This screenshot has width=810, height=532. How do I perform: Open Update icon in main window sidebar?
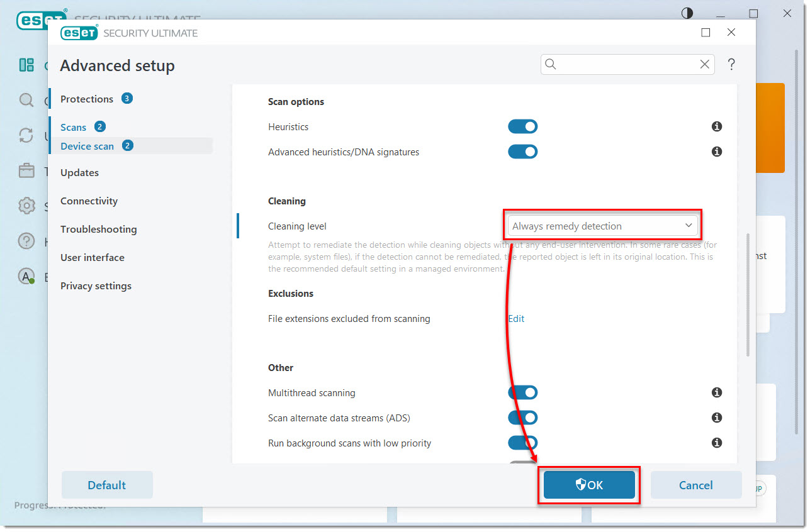pos(26,135)
